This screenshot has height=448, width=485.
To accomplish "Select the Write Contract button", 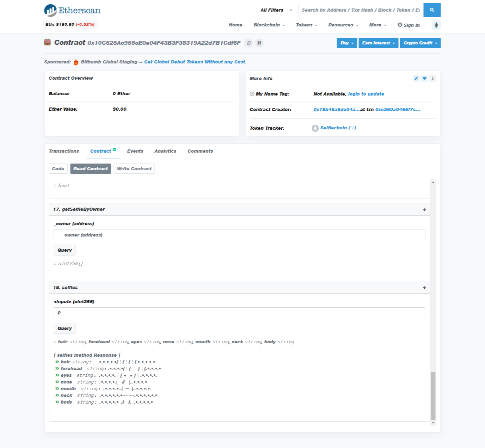I will point(134,169).
